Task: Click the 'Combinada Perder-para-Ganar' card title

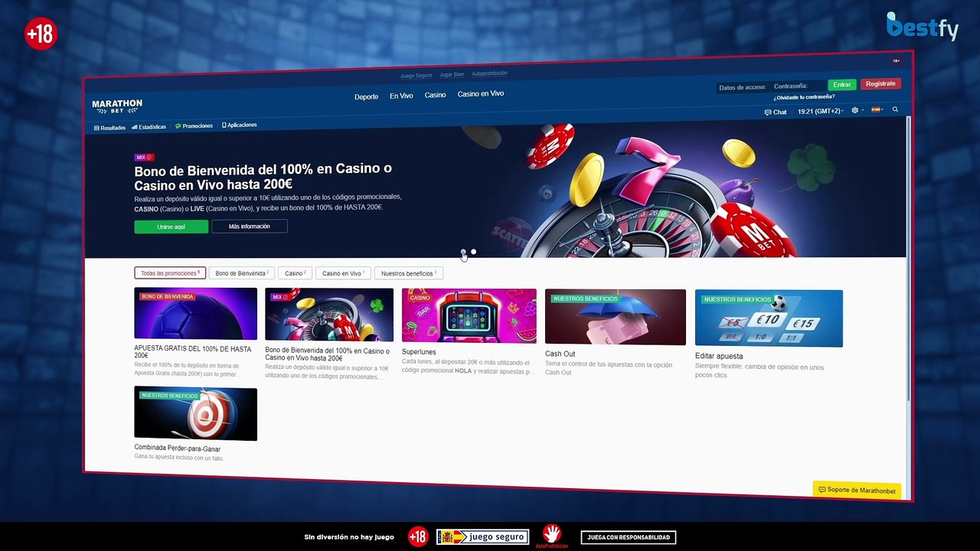Action: (x=177, y=448)
